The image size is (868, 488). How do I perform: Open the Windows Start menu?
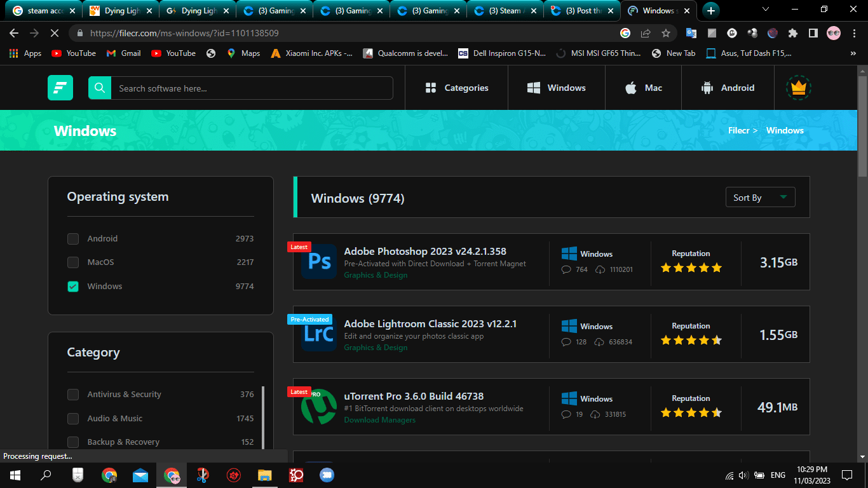click(x=15, y=475)
